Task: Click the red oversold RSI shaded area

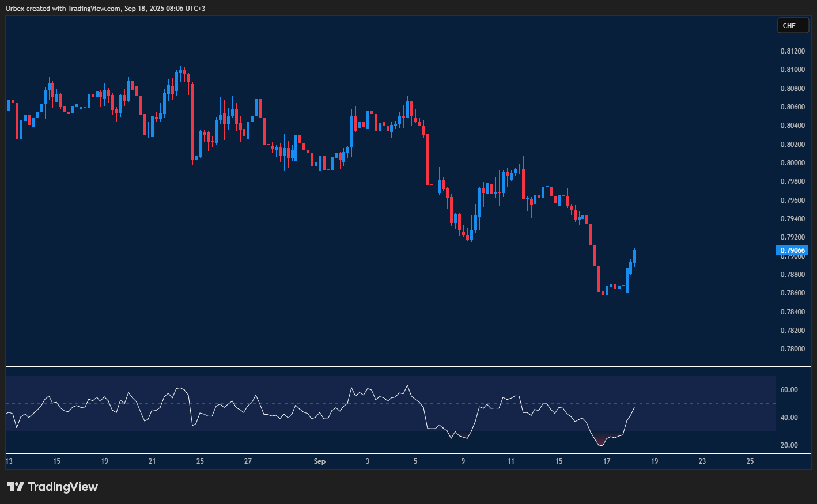Action: click(601, 440)
